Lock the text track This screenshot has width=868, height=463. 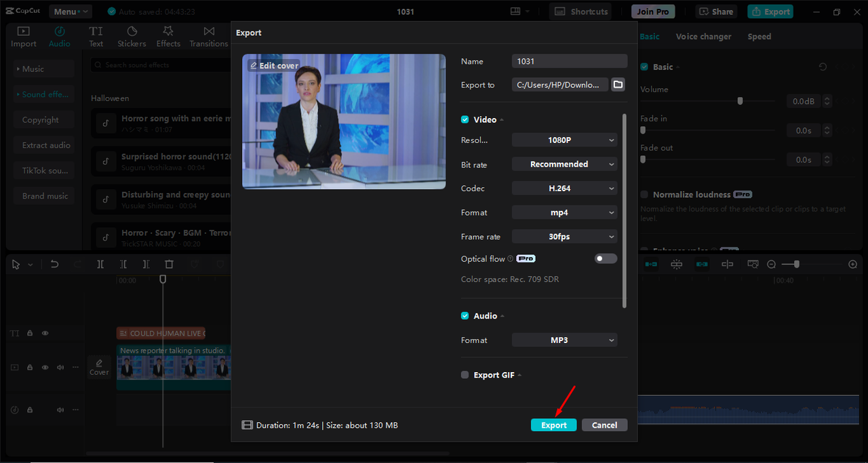pyautogui.click(x=30, y=334)
